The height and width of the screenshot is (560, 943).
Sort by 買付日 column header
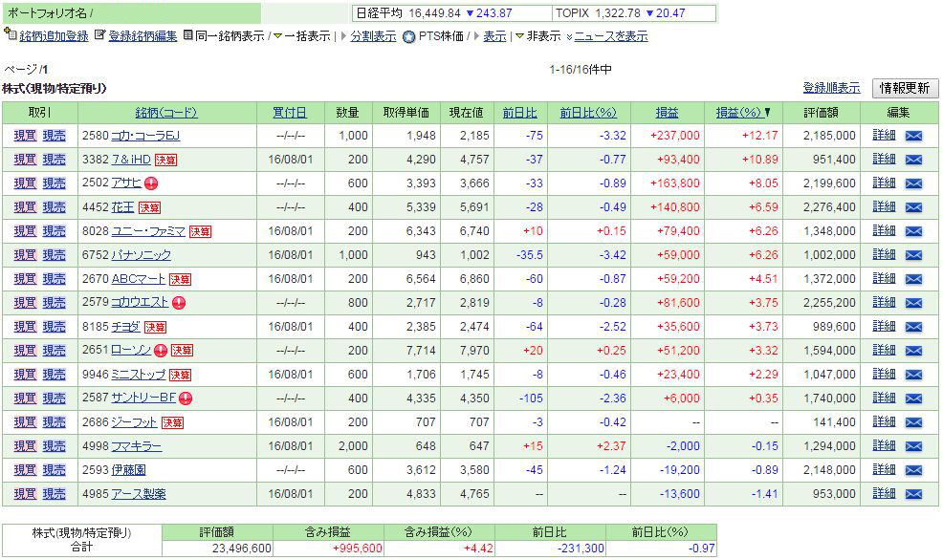click(x=290, y=113)
